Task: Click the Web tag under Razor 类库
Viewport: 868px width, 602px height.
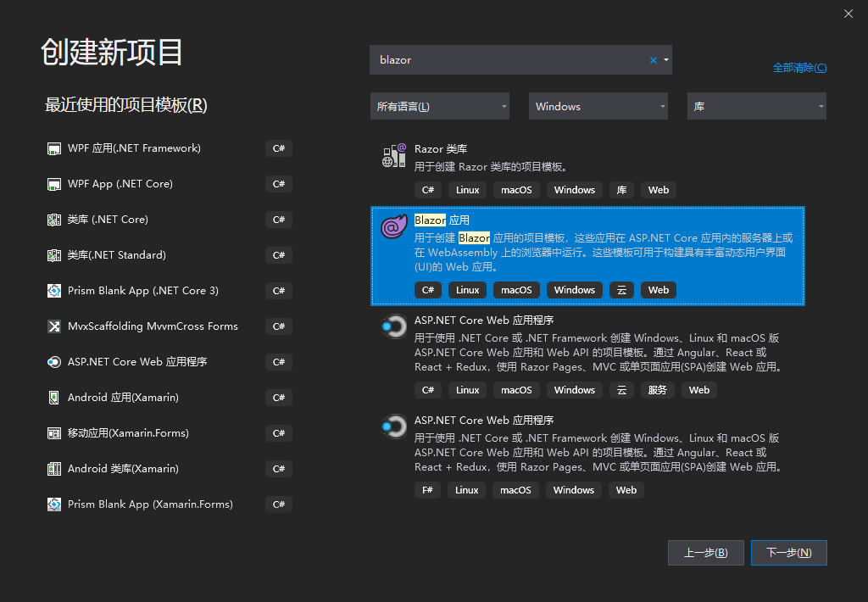Action: point(658,190)
